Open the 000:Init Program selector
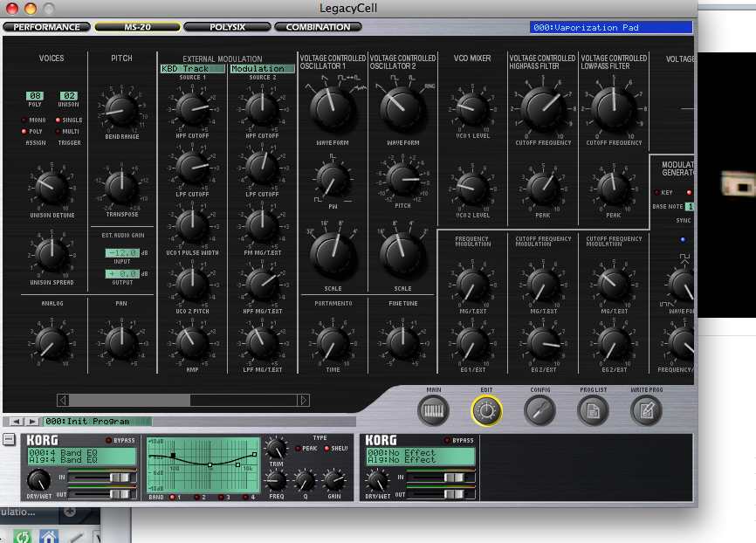This screenshot has height=543, width=756. (x=98, y=422)
